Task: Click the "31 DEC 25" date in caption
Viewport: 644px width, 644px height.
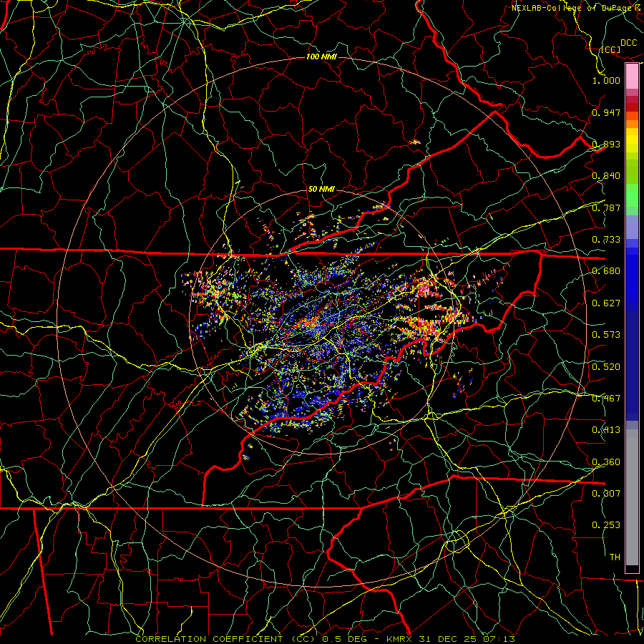Action: [448, 639]
